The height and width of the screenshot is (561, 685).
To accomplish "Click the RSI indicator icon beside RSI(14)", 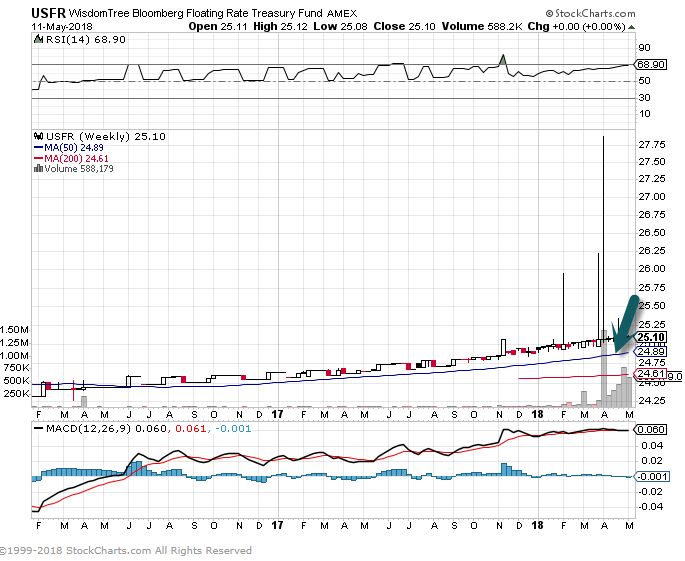I will pyautogui.click(x=38, y=39).
